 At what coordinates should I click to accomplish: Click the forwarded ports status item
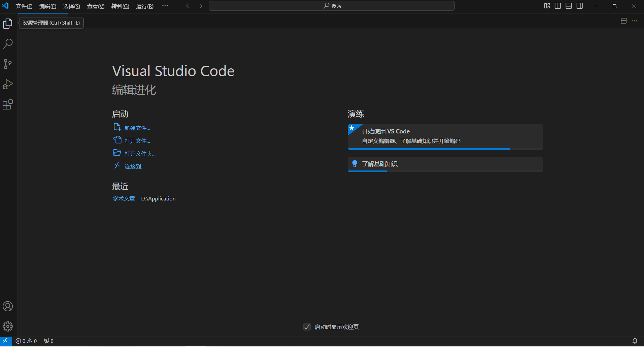49,341
